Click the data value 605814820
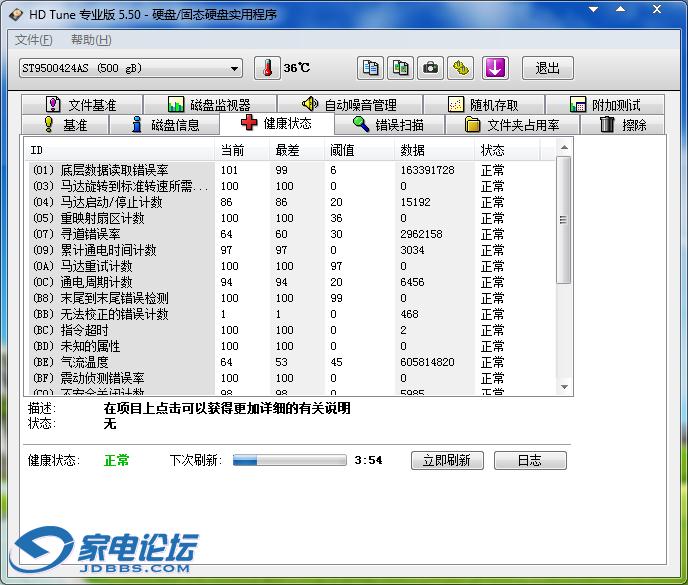Viewport: 688px width, 585px height. [x=427, y=362]
